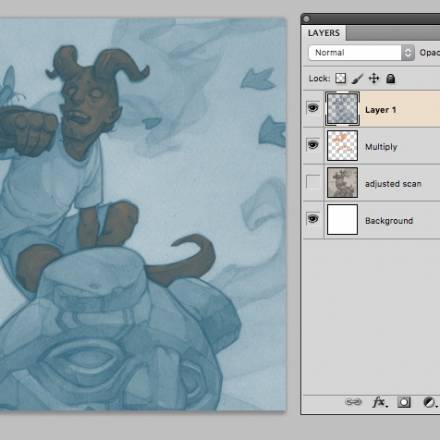Select the Background layer thumbnail
440x440 pixels.
coord(342,220)
